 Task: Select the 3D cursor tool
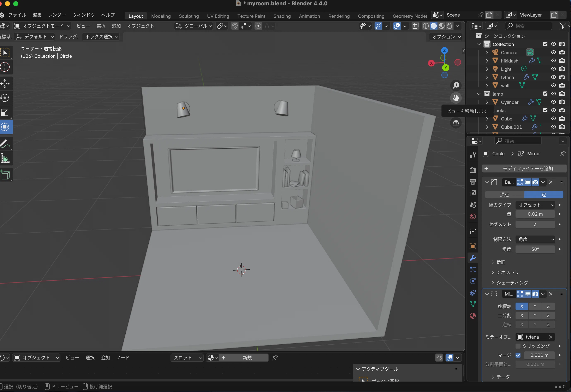5,67
